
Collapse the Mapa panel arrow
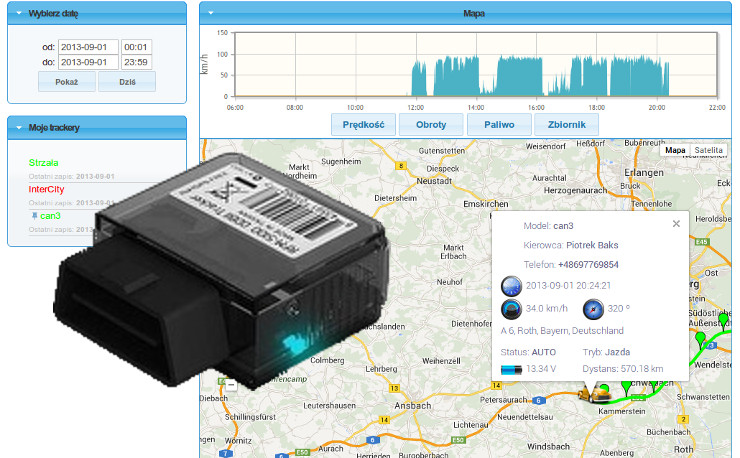pyautogui.click(x=210, y=13)
